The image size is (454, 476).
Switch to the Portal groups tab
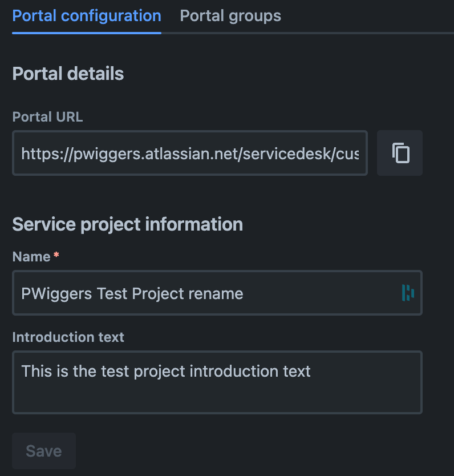pyautogui.click(x=230, y=16)
